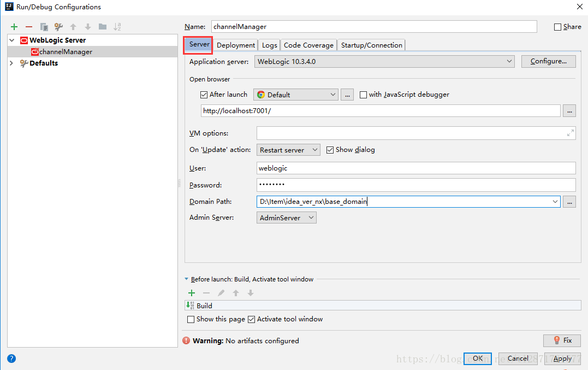The image size is (588, 370).
Task: Uncheck After launch checkbox
Action: pos(204,95)
